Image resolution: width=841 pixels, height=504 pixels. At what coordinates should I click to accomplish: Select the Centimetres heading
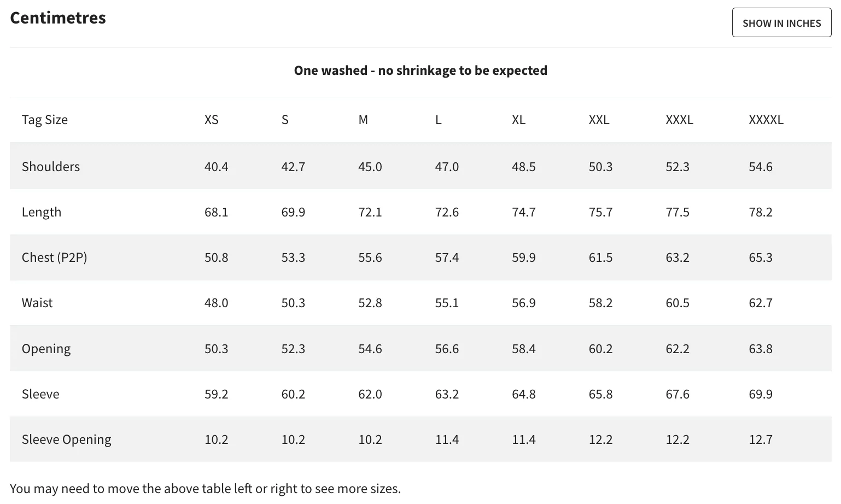58,18
